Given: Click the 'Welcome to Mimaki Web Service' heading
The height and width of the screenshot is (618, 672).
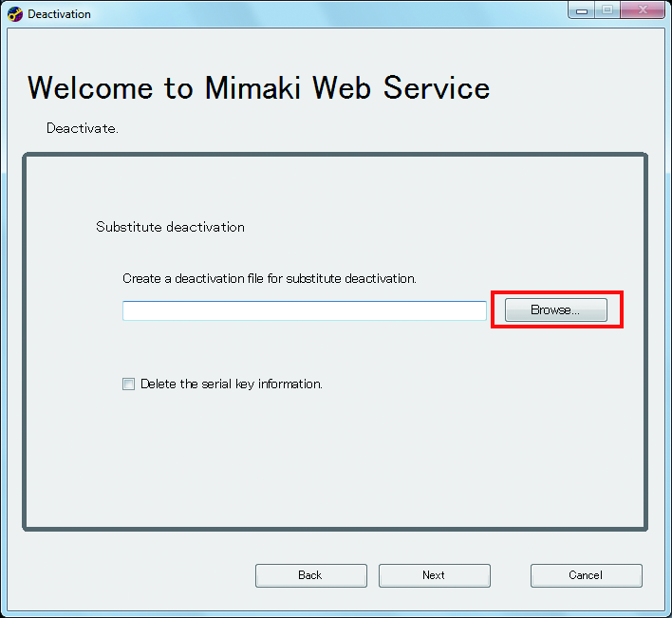Looking at the screenshot, I should (258, 88).
